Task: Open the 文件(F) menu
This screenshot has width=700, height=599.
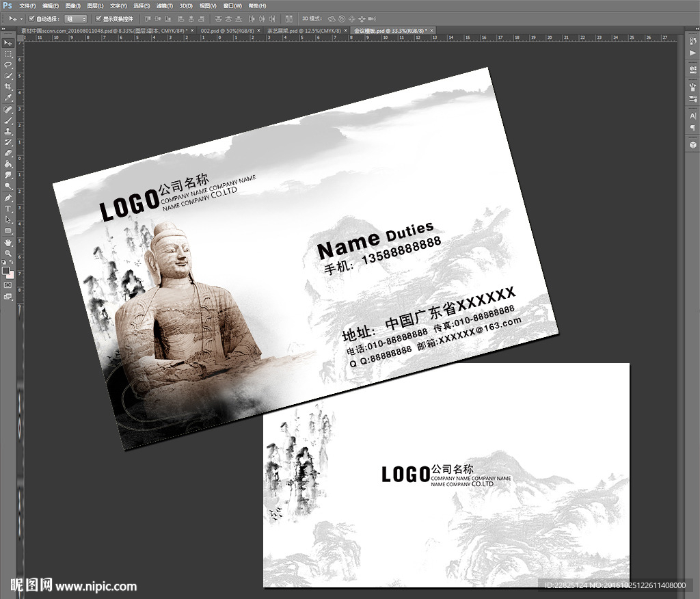Action: [x=27, y=5]
